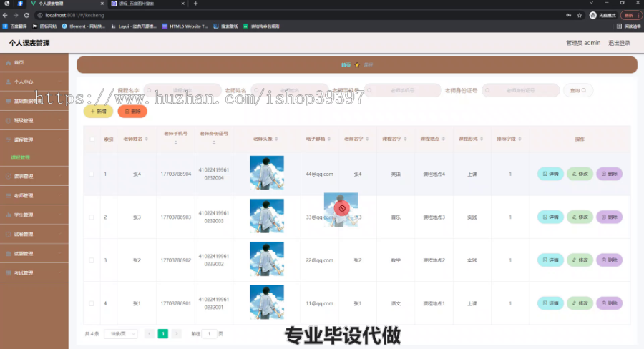
Task: Click 详情 button for row 张4
Action: [x=550, y=174]
